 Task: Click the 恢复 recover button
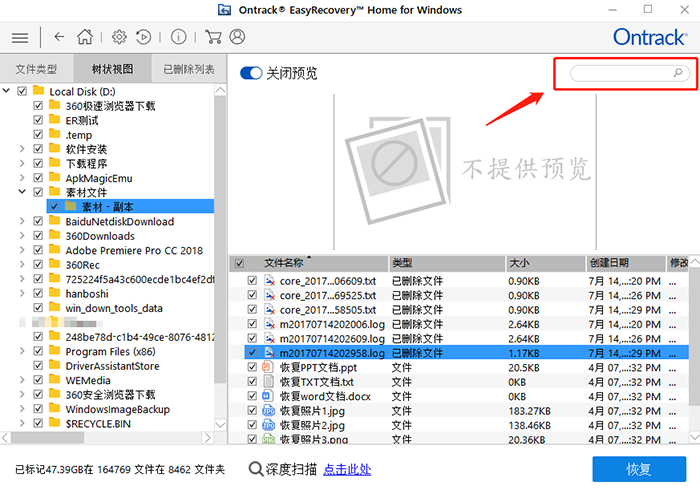639,469
